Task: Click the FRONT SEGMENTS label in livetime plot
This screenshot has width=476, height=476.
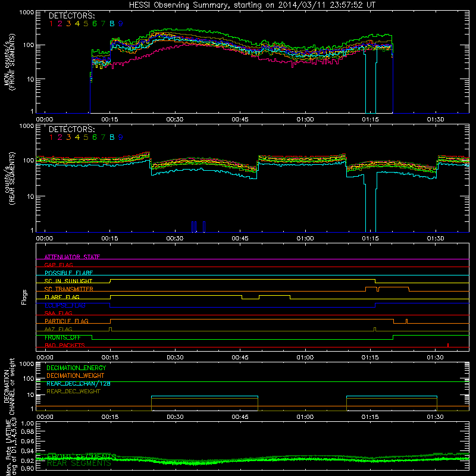Action: (x=82, y=456)
